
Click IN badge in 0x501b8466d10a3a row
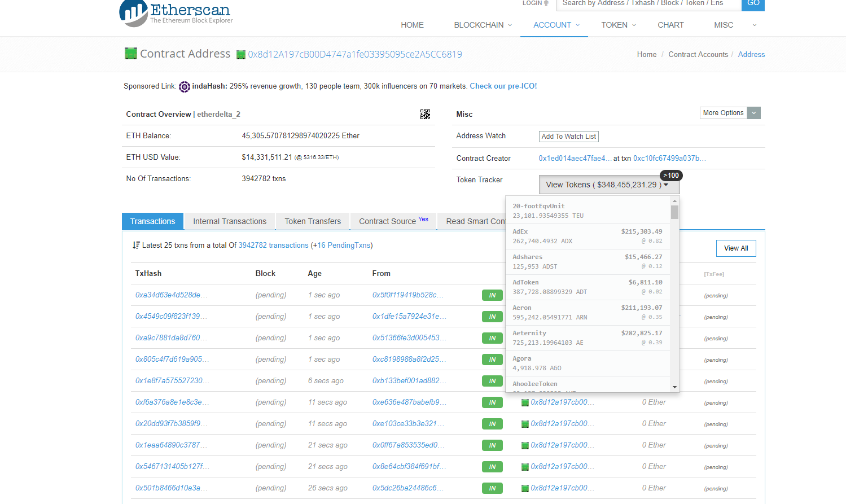492,488
